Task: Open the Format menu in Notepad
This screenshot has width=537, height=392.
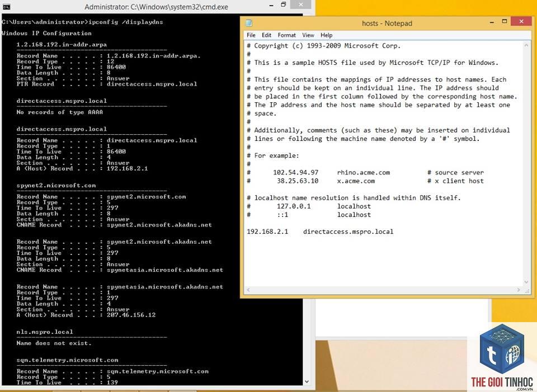Action: coord(286,35)
